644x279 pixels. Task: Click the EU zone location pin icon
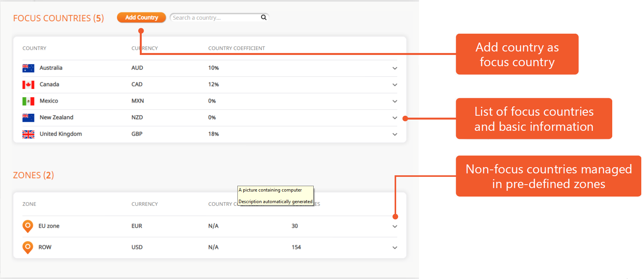pos(28,226)
